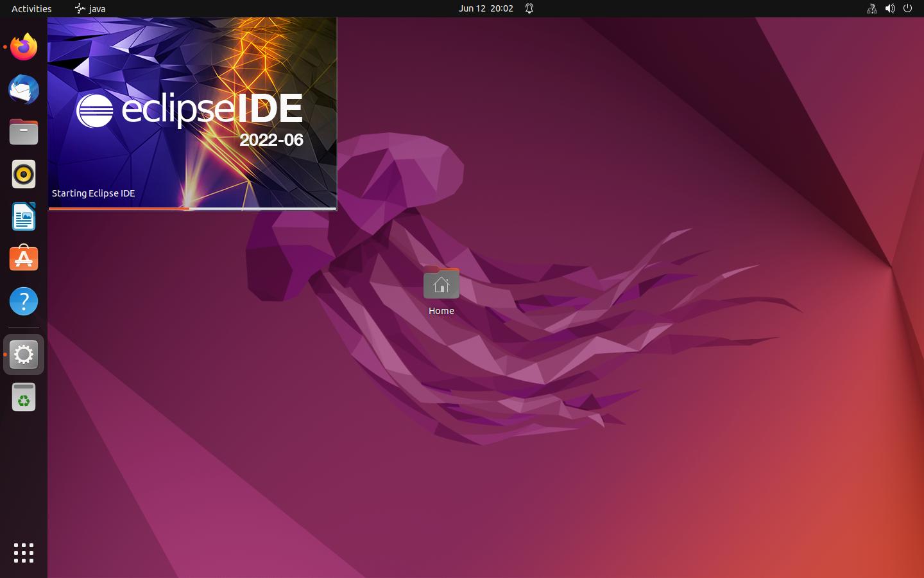Open Ubuntu Software store

coord(24,259)
